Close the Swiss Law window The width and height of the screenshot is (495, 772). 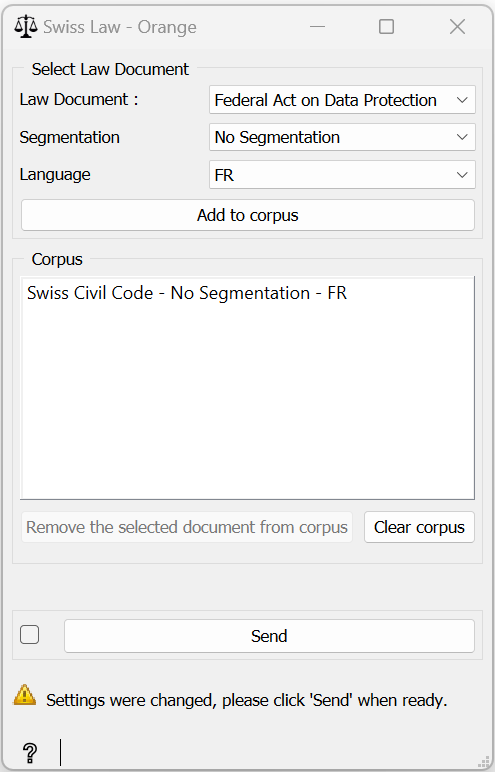click(458, 27)
